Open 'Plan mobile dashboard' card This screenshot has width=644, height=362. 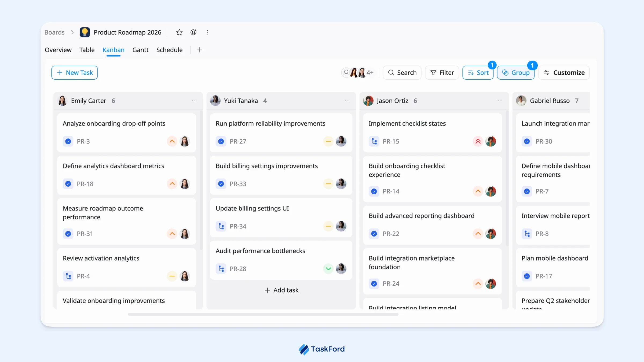553,268
